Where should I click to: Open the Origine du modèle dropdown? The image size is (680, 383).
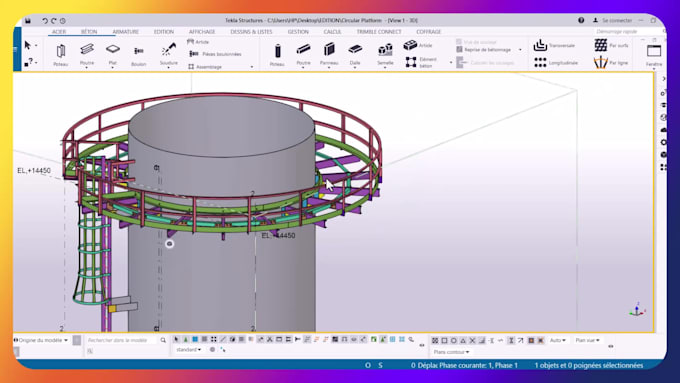[41, 340]
